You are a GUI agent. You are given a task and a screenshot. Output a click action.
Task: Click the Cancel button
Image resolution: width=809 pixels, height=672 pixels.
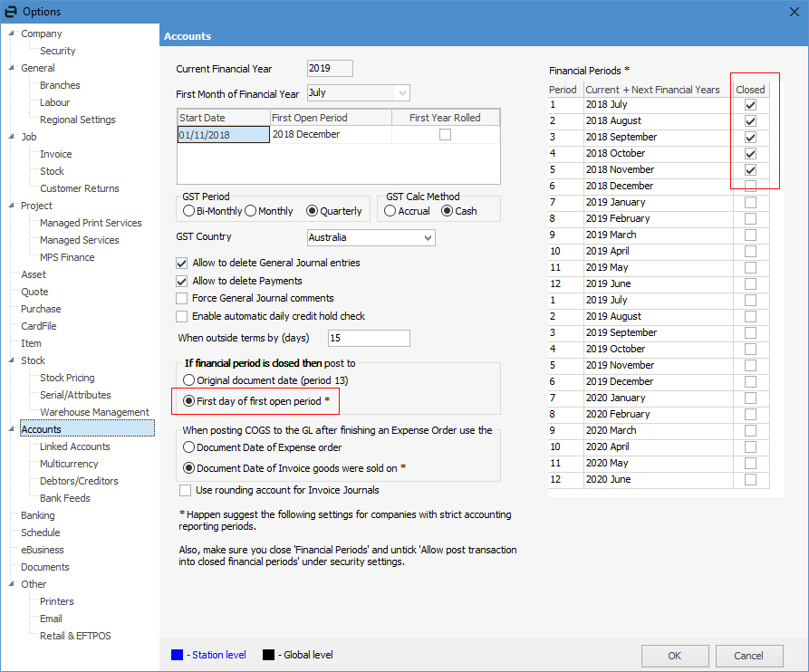pos(748,656)
